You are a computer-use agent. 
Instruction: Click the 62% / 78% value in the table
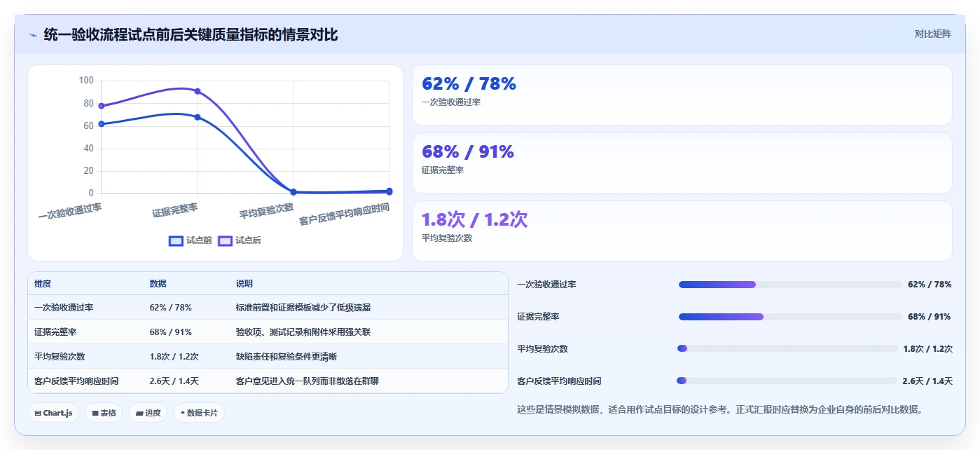click(170, 307)
